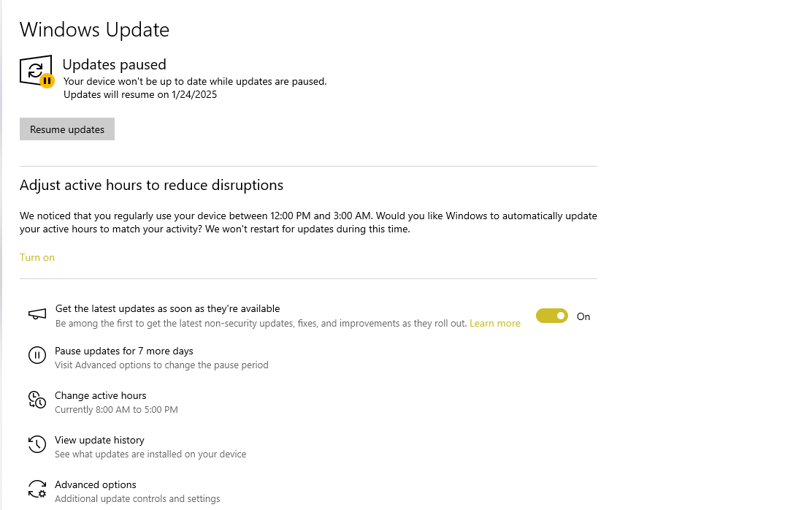Open the Learn more link
Image resolution: width=812 pixels, height=510 pixels.
494,324
